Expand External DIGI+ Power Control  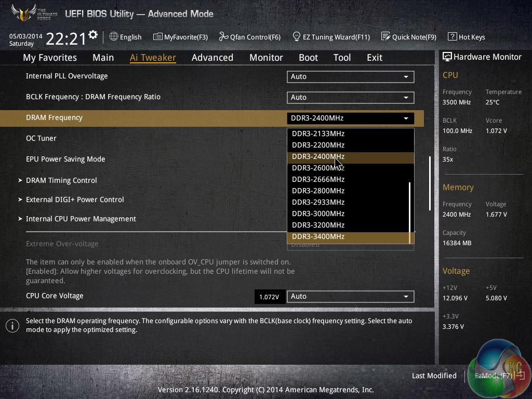pyautogui.click(x=75, y=199)
